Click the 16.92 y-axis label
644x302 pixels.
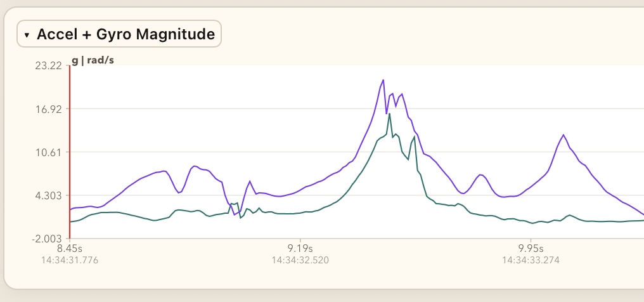pyautogui.click(x=48, y=109)
